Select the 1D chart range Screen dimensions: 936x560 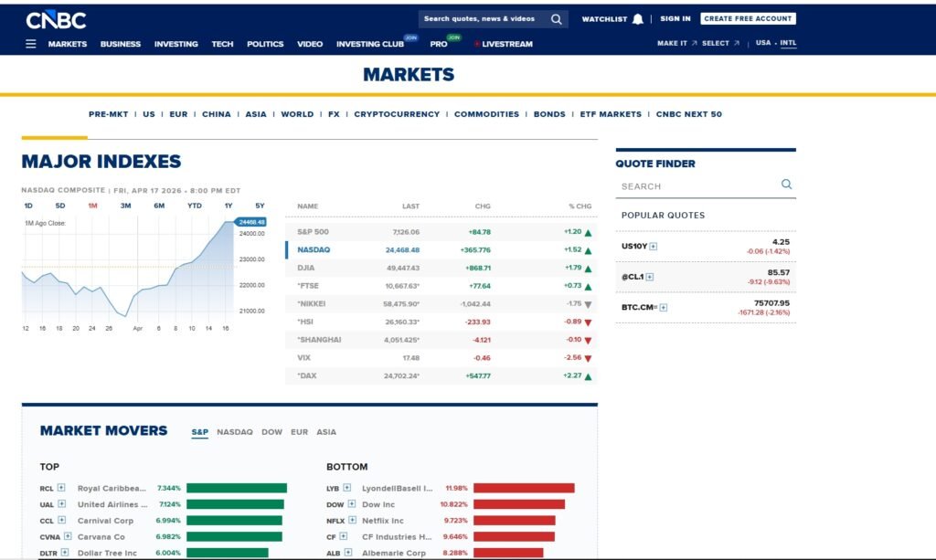[28, 206]
